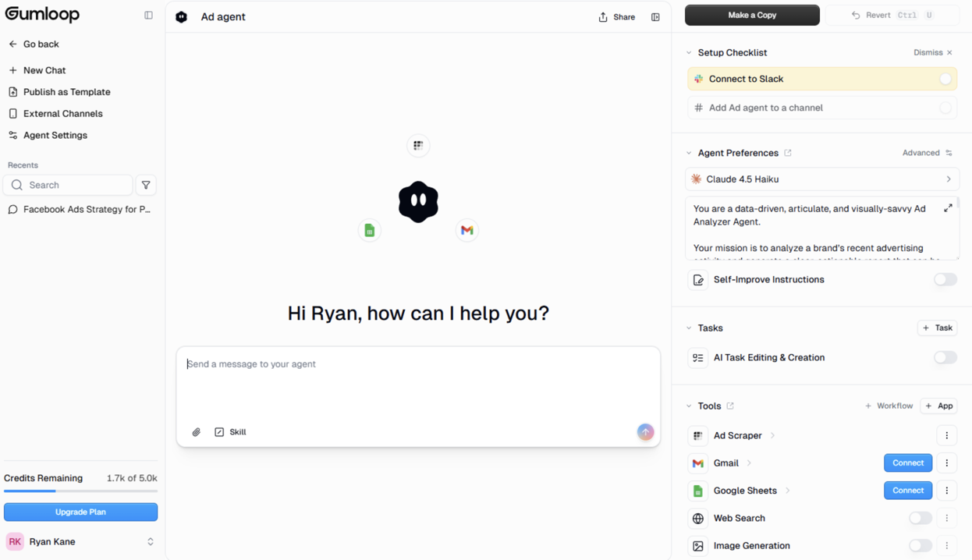Viewport: 972px width, 560px height.
Task: Open Ad Scraper more options menu
Action: tap(947, 436)
